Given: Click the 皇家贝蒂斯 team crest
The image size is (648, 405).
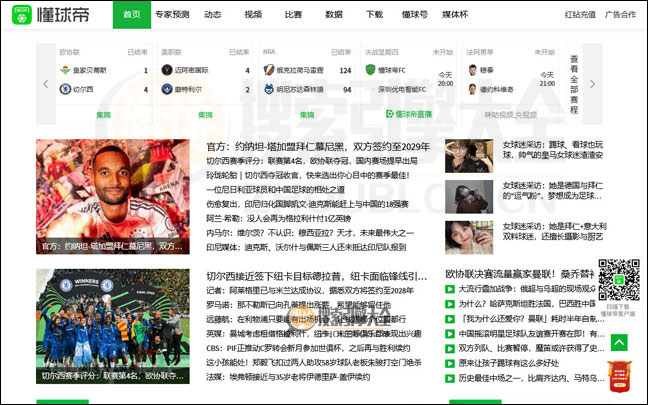Looking at the screenshot, I should click(65, 70).
